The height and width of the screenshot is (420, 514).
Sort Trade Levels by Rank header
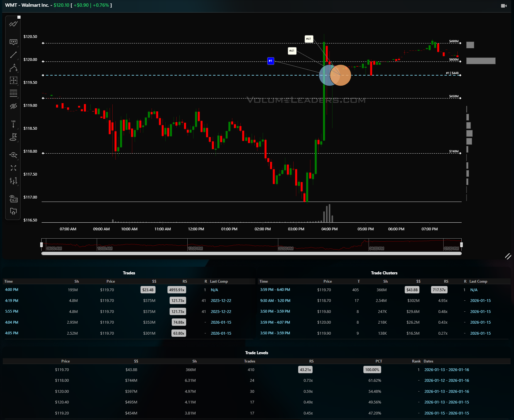tap(416, 361)
